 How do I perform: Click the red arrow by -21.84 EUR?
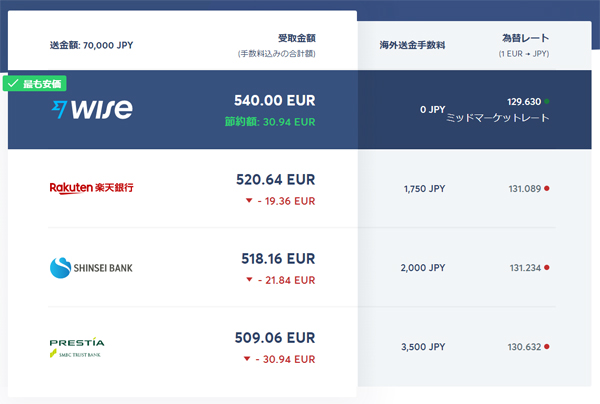pos(248,280)
